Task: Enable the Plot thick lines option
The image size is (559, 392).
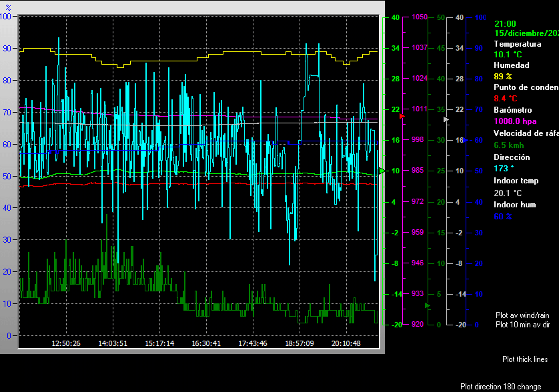Action: click(x=525, y=359)
